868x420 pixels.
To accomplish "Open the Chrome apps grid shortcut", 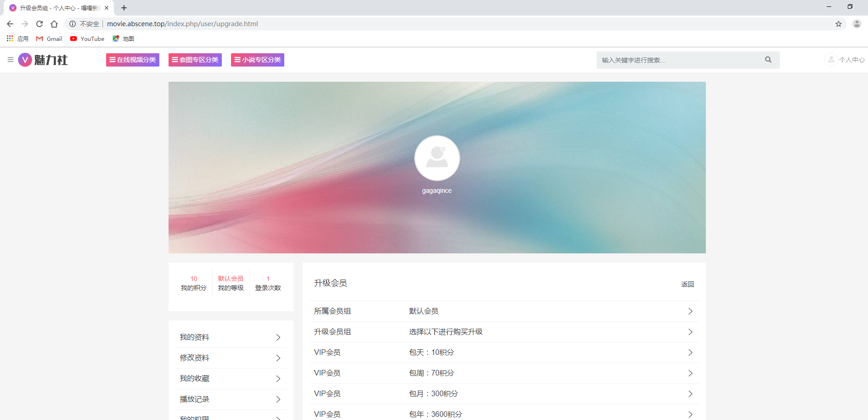I will coord(10,39).
